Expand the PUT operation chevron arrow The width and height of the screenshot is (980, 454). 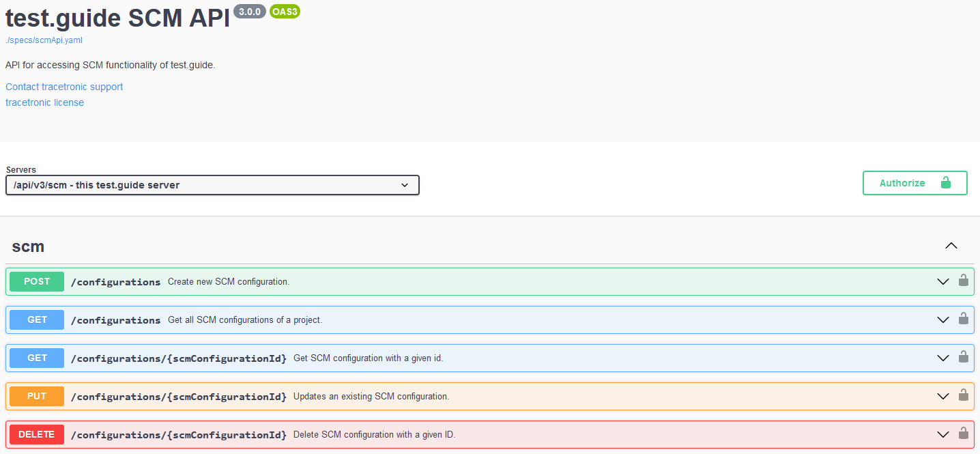point(942,396)
